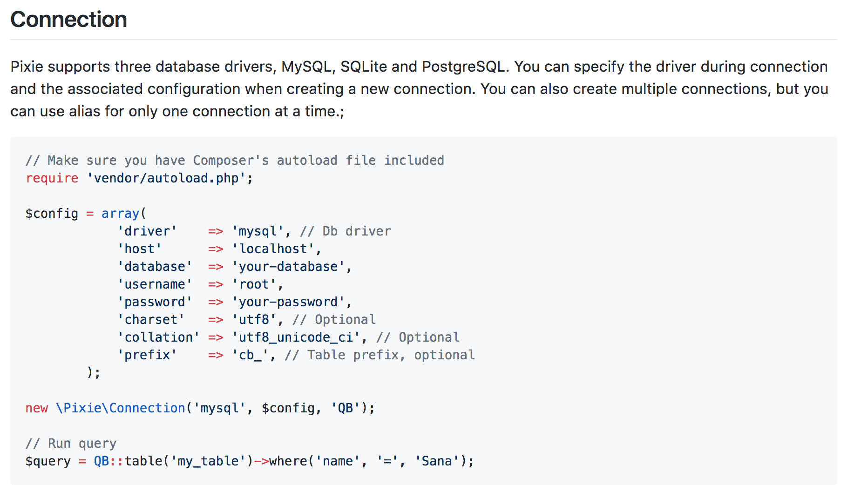Viewport: 868px width, 485px height.
Task: Click the 'localhost' host value
Action: (x=273, y=249)
